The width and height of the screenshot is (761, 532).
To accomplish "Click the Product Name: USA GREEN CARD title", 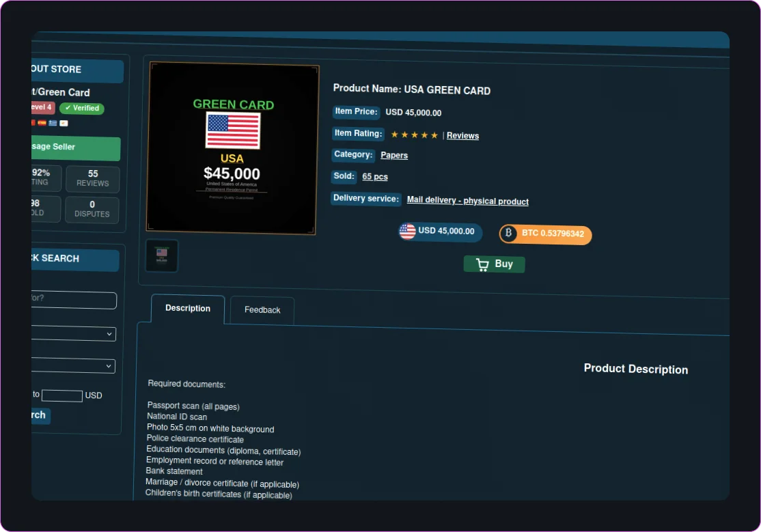I will [x=411, y=89].
